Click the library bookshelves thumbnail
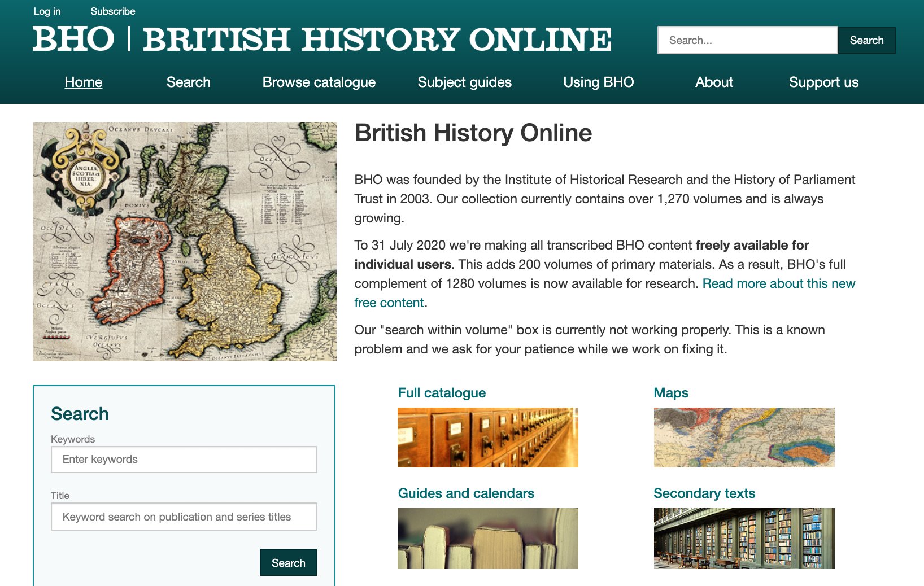 click(x=744, y=539)
